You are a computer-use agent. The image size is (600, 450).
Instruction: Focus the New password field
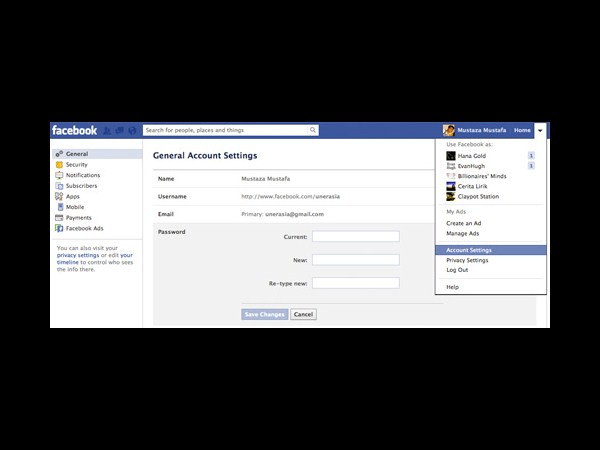point(356,260)
